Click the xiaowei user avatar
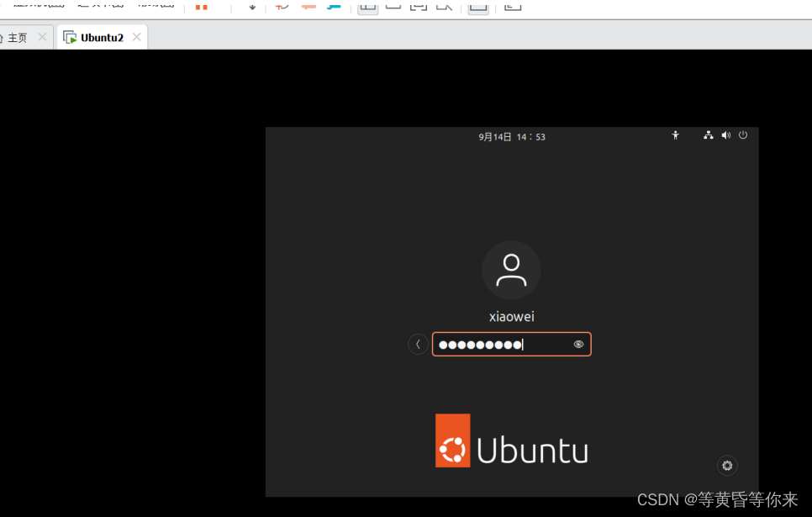This screenshot has height=517, width=812. (512, 270)
